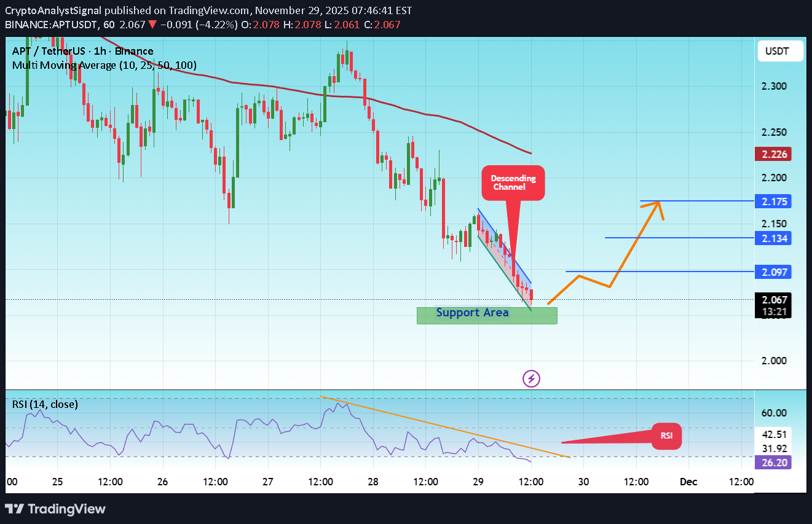Image resolution: width=812 pixels, height=524 pixels.
Task: Open the USDT currency selector
Action: 779,51
